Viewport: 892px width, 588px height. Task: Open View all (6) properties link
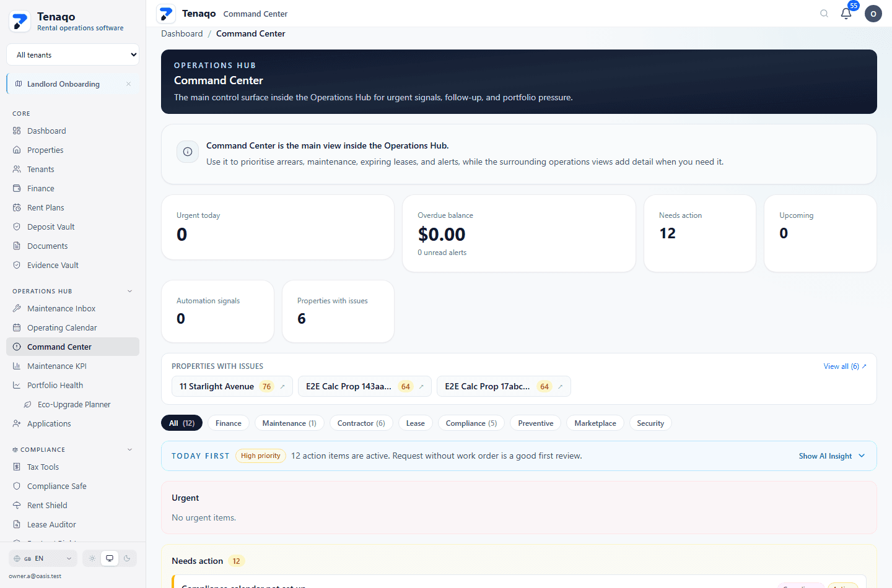pos(845,366)
